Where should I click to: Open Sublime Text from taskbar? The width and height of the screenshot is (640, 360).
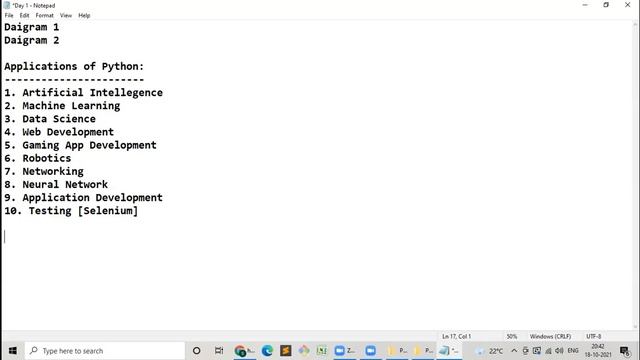(285, 351)
